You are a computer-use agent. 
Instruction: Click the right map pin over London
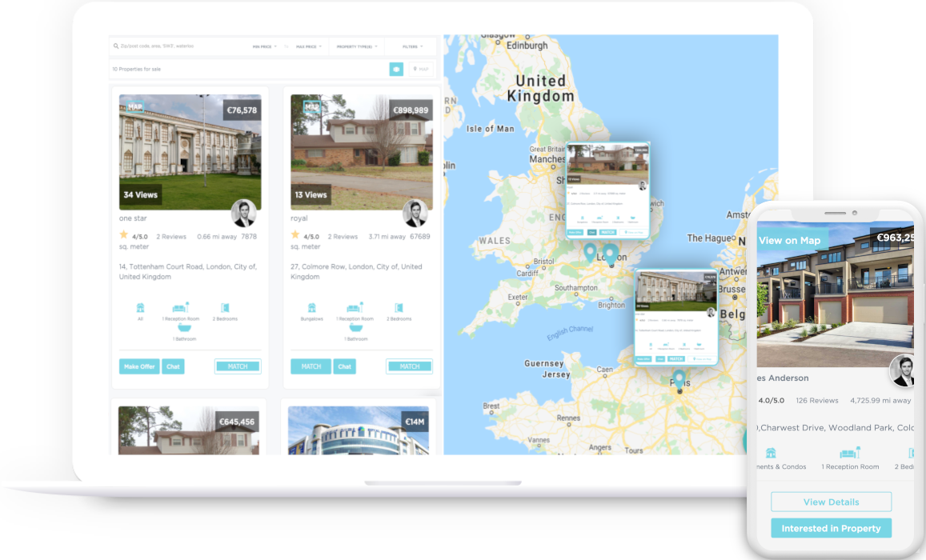(611, 254)
